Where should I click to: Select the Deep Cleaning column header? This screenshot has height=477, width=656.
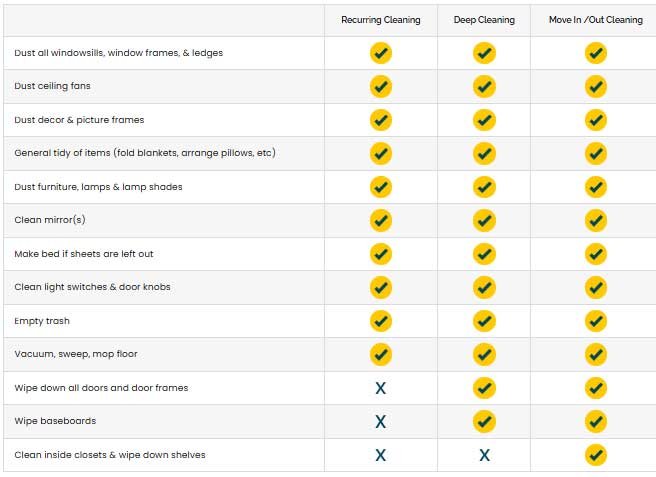[x=484, y=20]
